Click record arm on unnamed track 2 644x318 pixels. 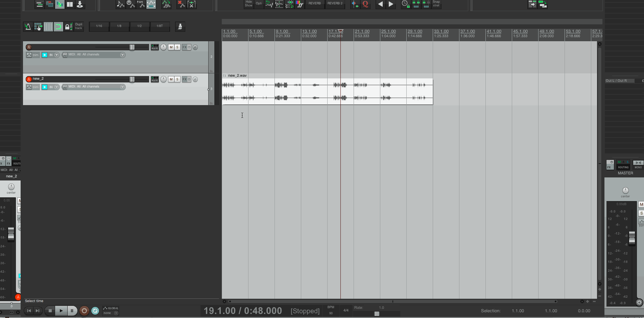pos(29,47)
